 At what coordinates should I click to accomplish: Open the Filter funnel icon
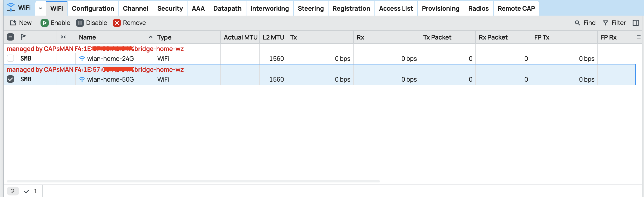(605, 23)
